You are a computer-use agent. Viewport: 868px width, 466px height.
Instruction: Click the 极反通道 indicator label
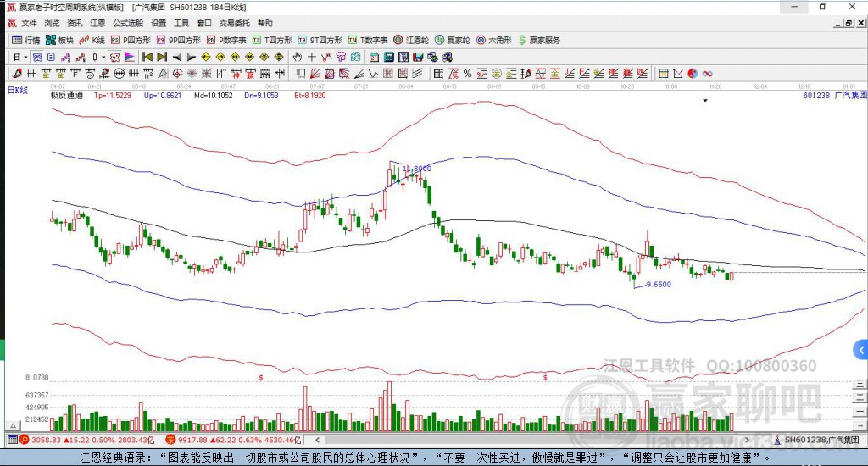coord(67,95)
